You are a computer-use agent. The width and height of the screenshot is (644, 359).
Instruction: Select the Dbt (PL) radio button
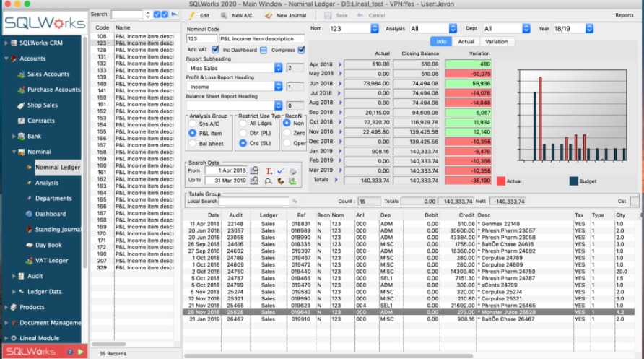[243, 133]
